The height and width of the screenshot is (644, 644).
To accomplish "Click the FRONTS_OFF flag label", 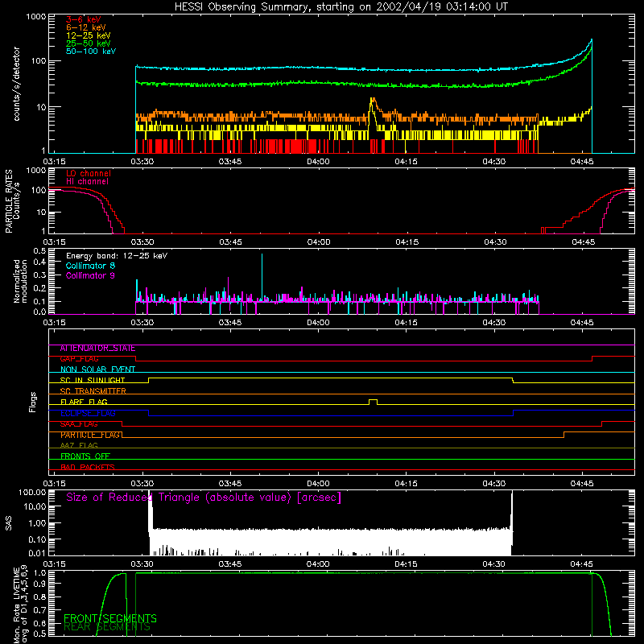I will [85, 456].
